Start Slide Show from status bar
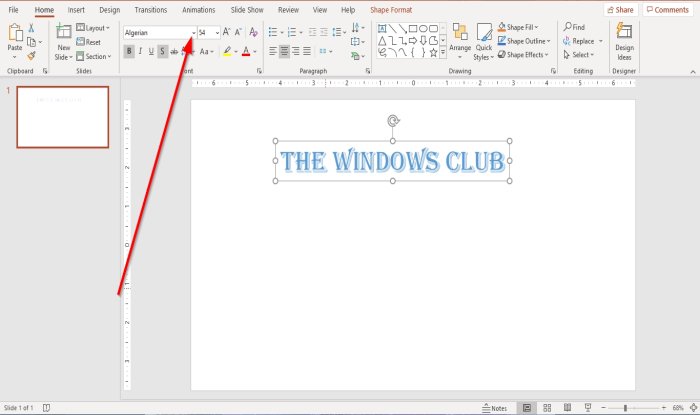700x415 pixels. point(588,408)
